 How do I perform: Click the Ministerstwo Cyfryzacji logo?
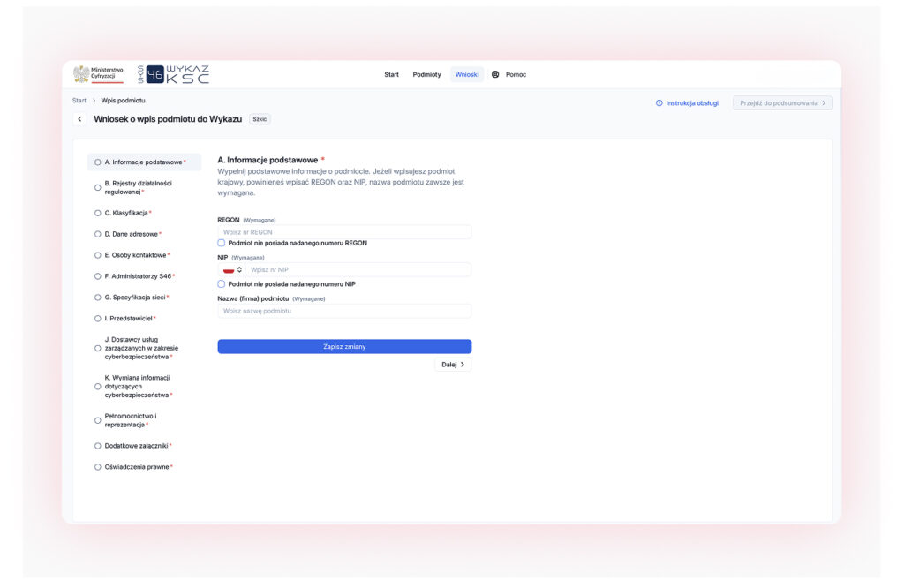pyautogui.click(x=98, y=74)
